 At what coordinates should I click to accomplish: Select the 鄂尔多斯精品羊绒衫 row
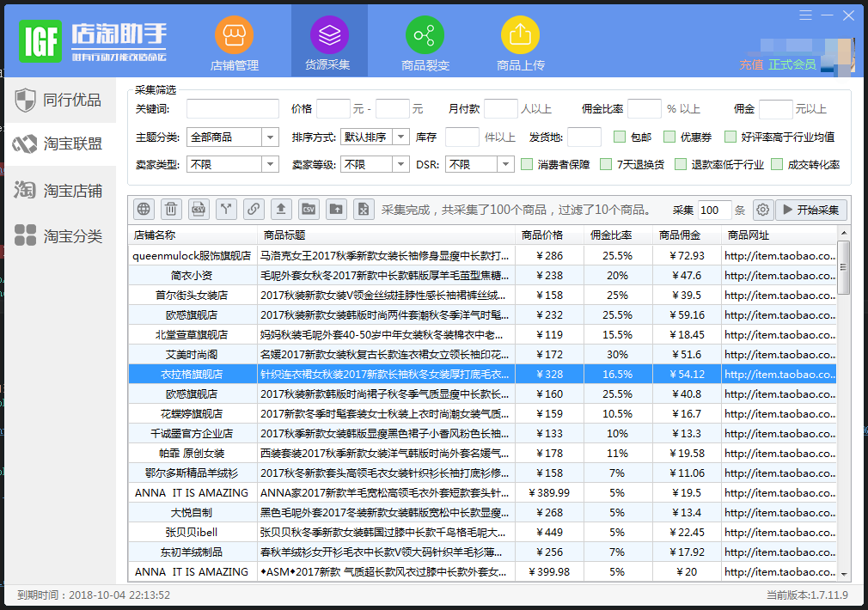click(482, 473)
